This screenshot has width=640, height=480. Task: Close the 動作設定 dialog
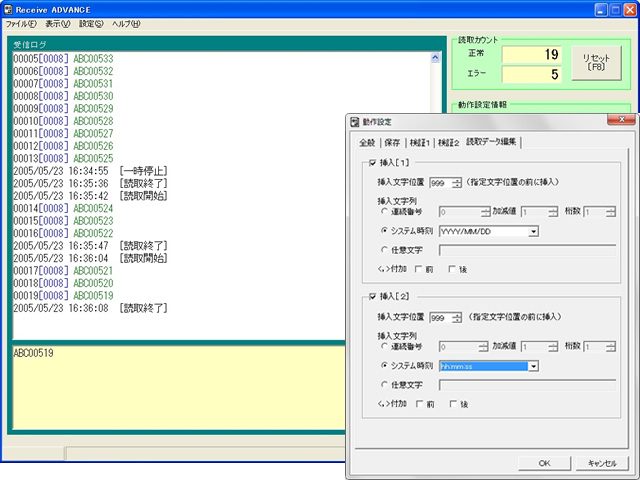coord(621,120)
